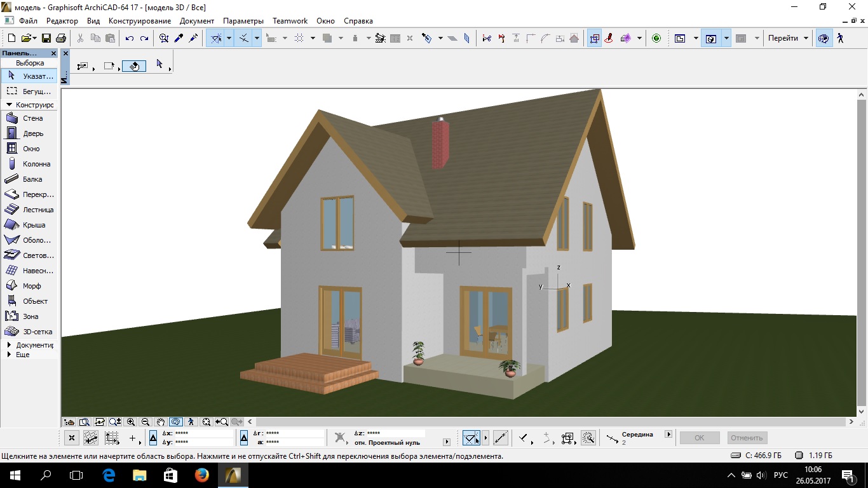This screenshot has width=868, height=488.
Task: Open the Перейти dropdown
Action: point(789,38)
